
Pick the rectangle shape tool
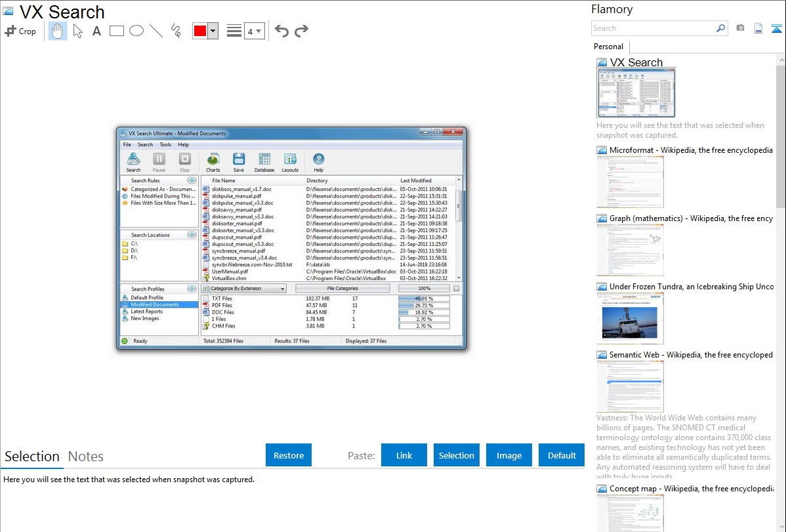117,31
